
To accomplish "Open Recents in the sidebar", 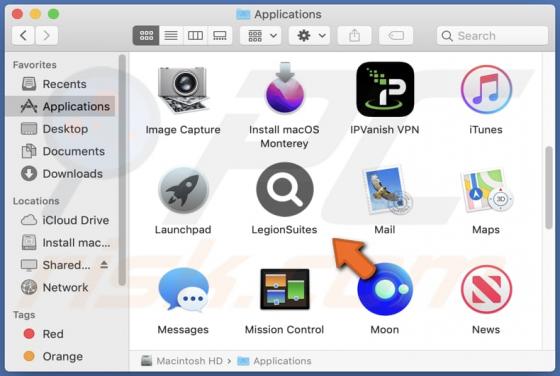I will pyautogui.click(x=61, y=84).
